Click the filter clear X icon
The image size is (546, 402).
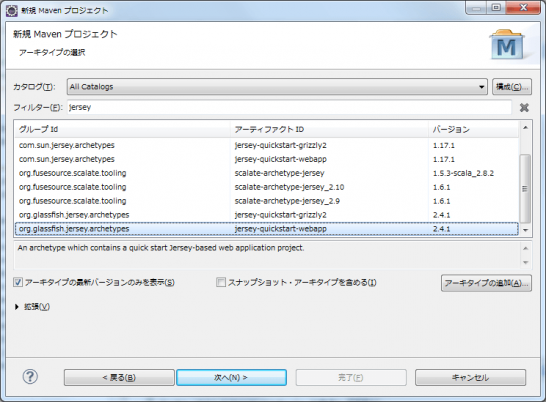point(524,107)
